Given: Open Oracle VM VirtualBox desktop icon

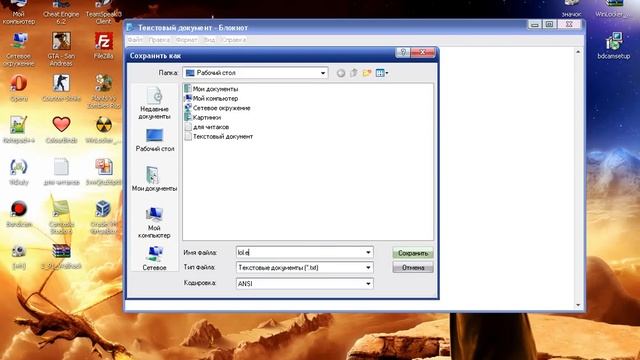Looking at the screenshot, I should click(103, 217).
